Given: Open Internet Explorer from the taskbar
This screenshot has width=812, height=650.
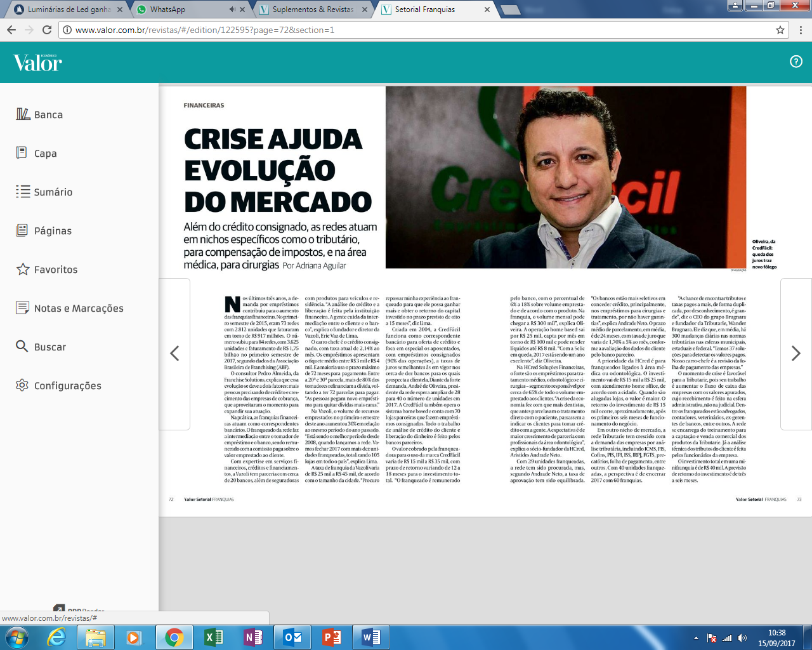Looking at the screenshot, I should click(56, 637).
